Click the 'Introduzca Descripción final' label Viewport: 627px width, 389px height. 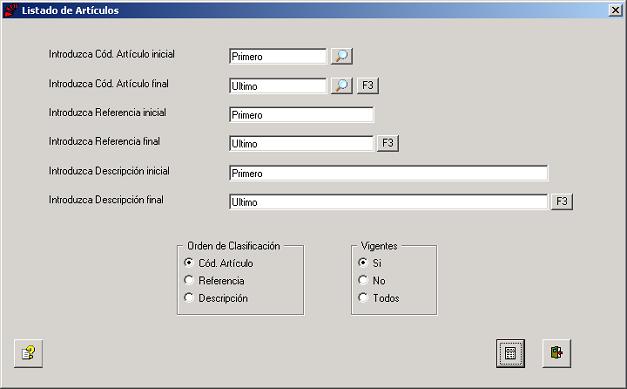pyautogui.click(x=106, y=200)
